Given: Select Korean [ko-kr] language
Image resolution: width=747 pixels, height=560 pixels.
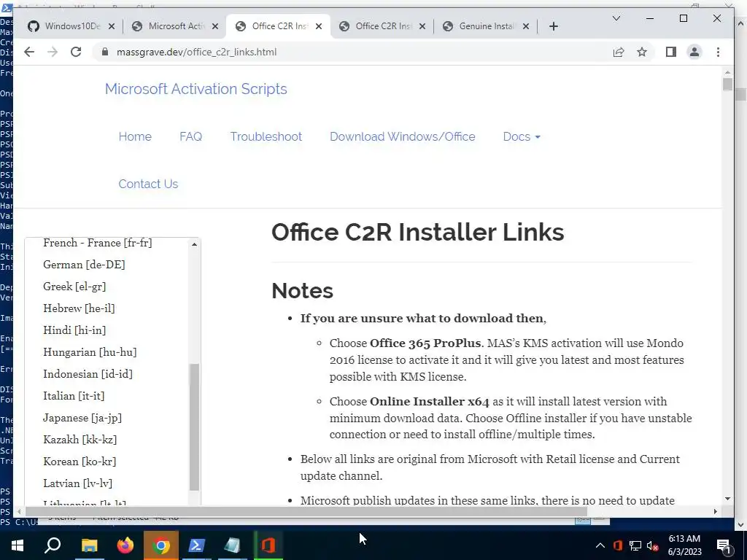Looking at the screenshot, I should 80,462.
